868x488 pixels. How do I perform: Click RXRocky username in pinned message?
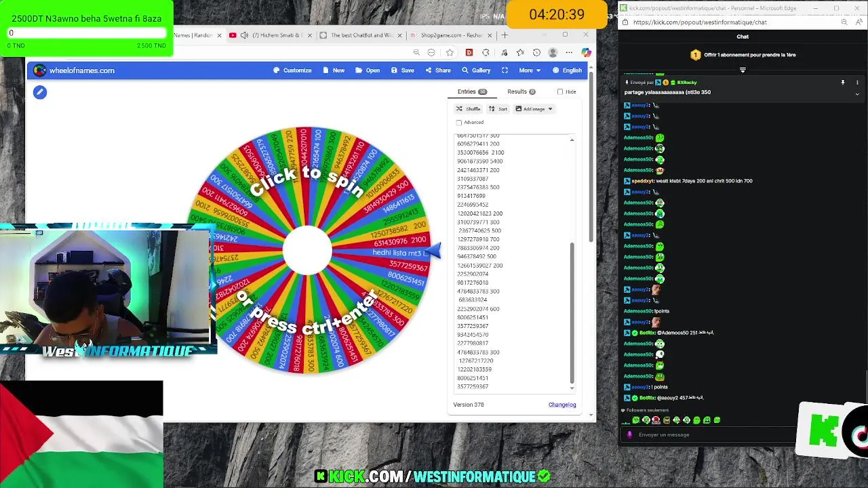[686, 83]
